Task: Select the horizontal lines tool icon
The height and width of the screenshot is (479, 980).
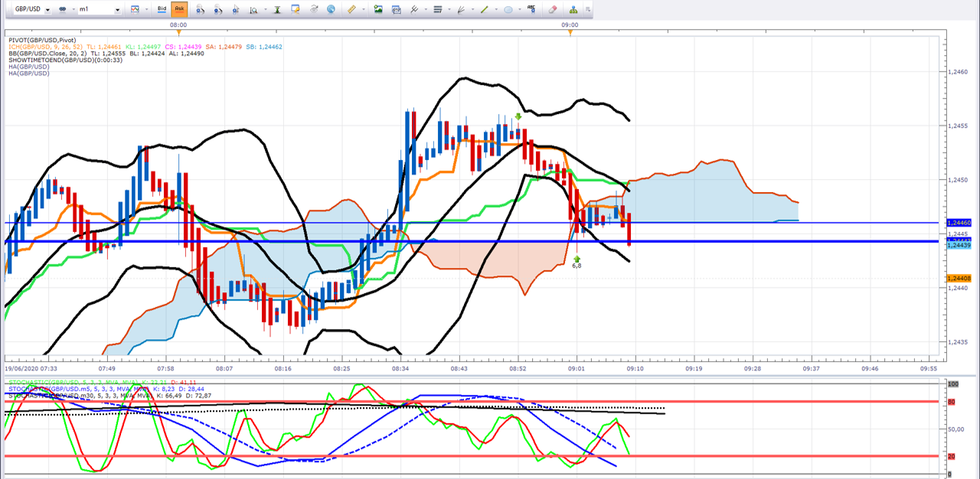Action: pyautogui.click(x=437, y=10)
